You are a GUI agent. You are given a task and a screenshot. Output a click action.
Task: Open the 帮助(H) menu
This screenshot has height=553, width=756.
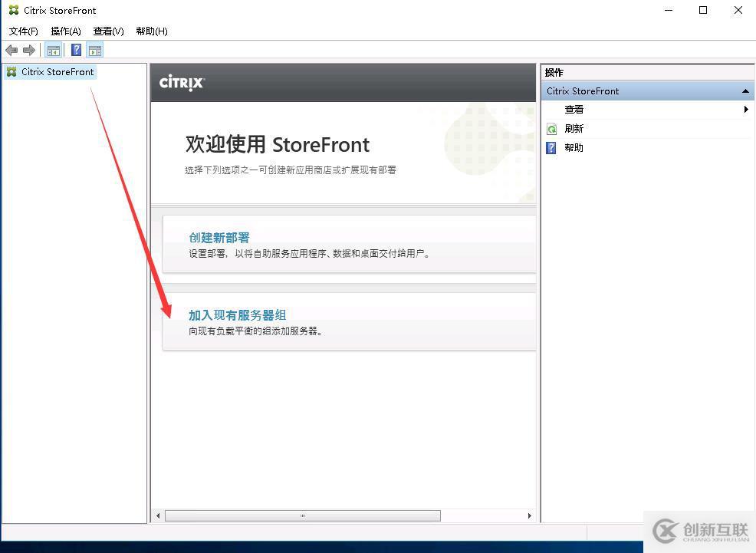pos(151,31)
